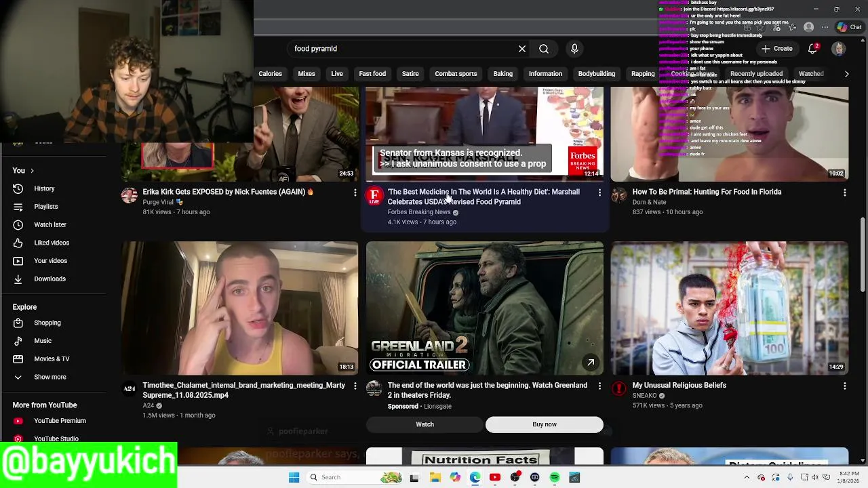Open Liked videos in the sidebar

pyautogui.click(x=52, y=243)
